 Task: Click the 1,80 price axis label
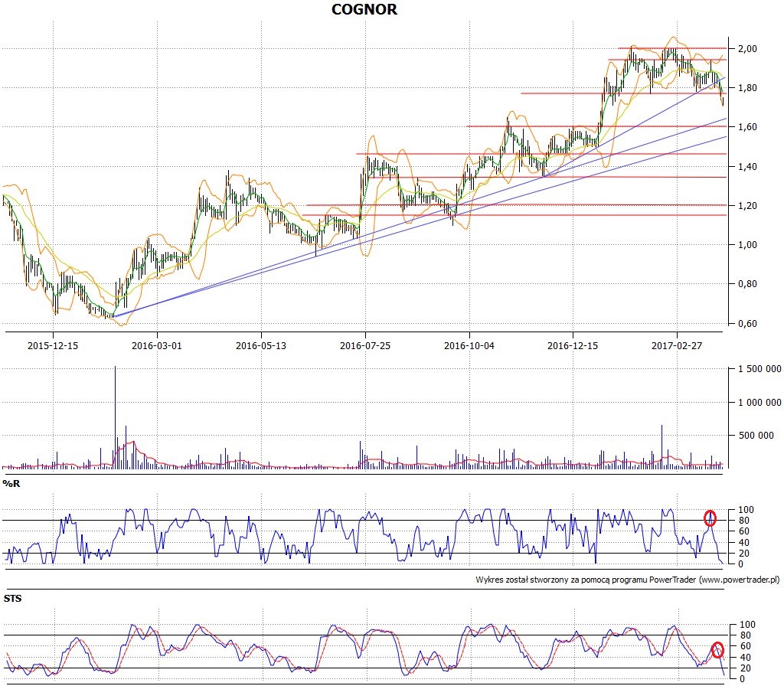click(747, 87)
